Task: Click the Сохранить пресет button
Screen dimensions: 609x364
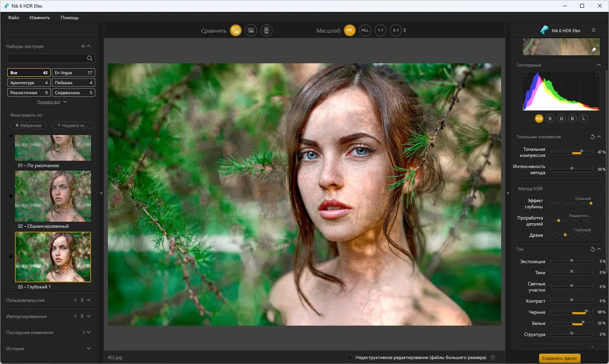Action: click(559, 358)
